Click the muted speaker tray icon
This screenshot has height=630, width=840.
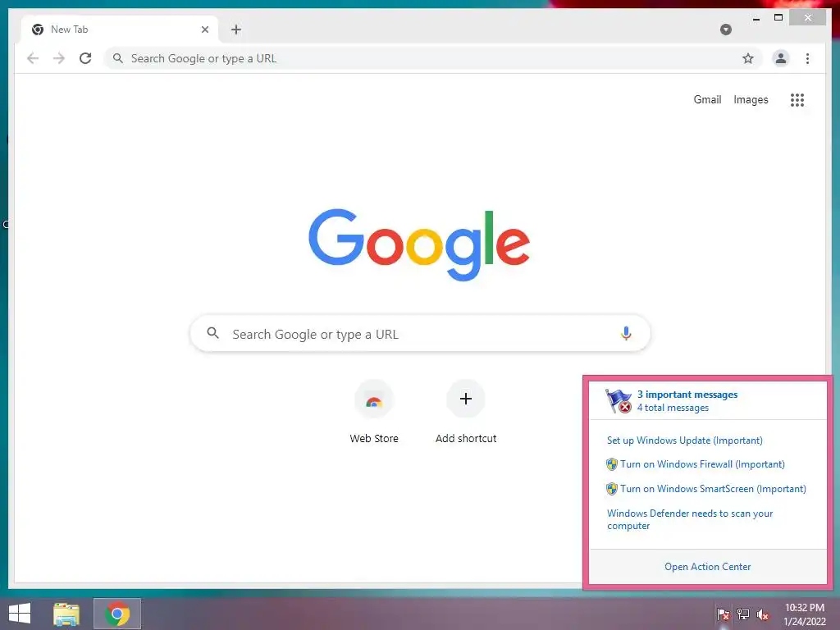pos(763,614)
